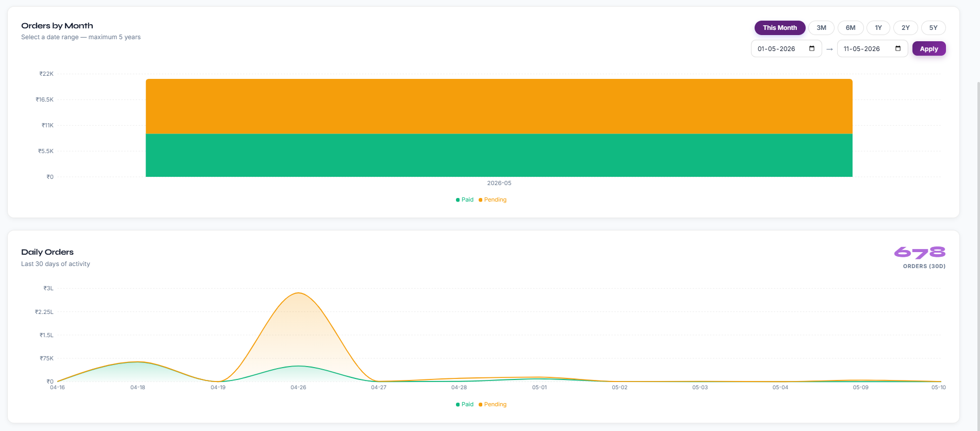980x431 pixels.
Task: Switch to the 6M range
Action: click(x=851, y=28)
